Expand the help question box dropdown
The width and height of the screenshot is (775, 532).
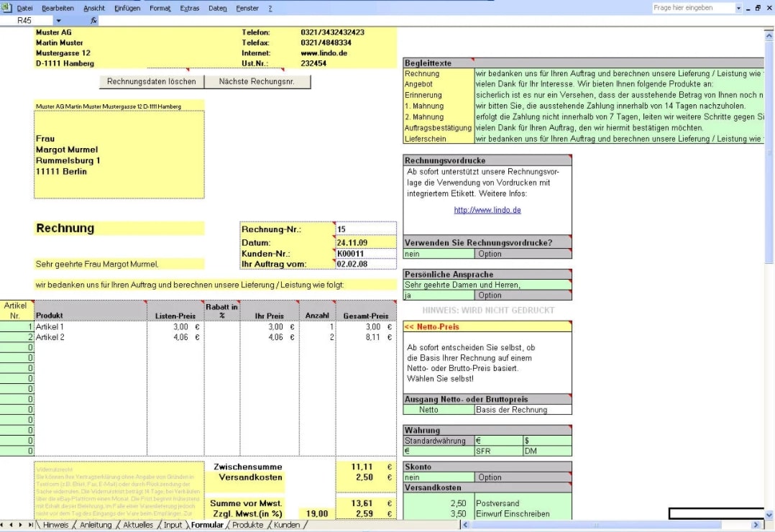[x=738, y=8]
